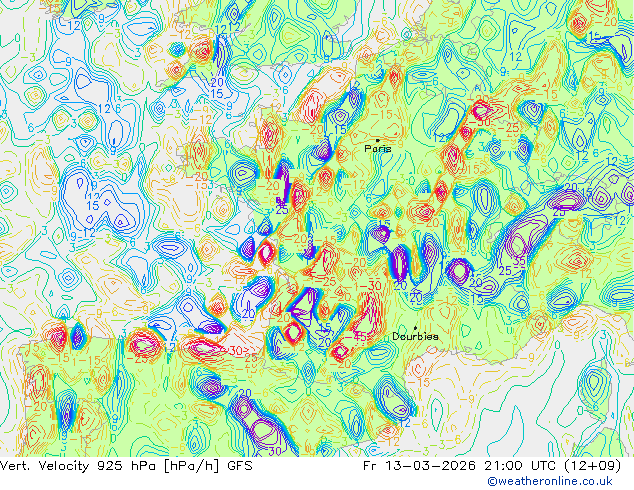Screen dimensions: 634x490
Task: Click the [hPa/h] units label
Action: (x=192, y=466)
